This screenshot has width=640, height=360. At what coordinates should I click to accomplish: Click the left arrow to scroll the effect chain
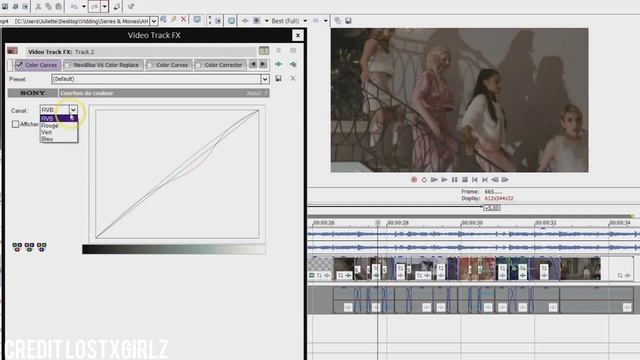click(253, 64)
